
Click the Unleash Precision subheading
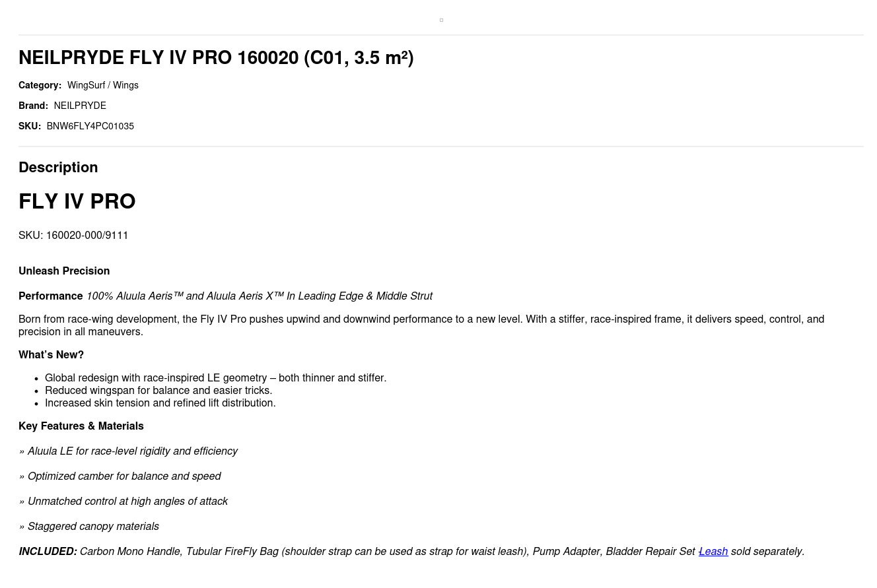(64, 271)
